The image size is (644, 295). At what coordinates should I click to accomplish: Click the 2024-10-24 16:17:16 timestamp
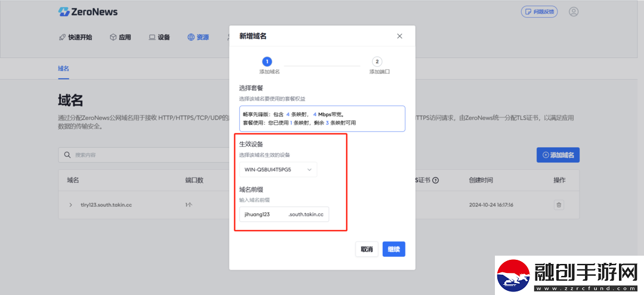(x=491, y=205)
